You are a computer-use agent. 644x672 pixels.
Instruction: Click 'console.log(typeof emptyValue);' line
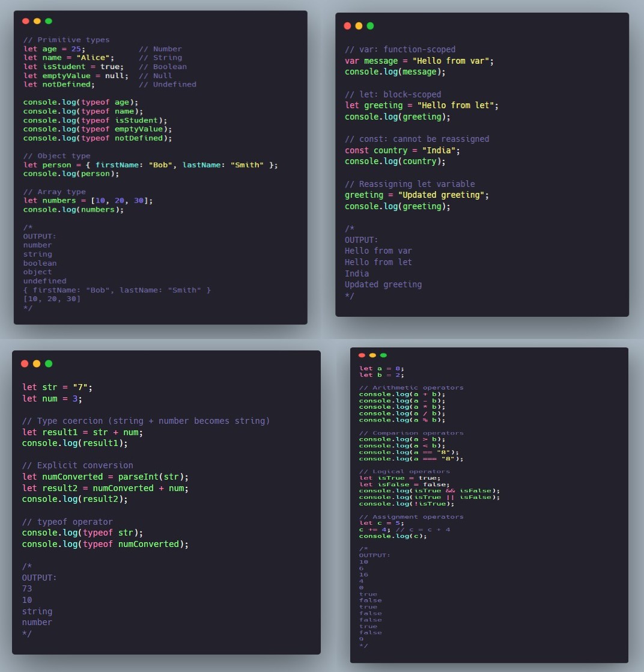point(97,129)
